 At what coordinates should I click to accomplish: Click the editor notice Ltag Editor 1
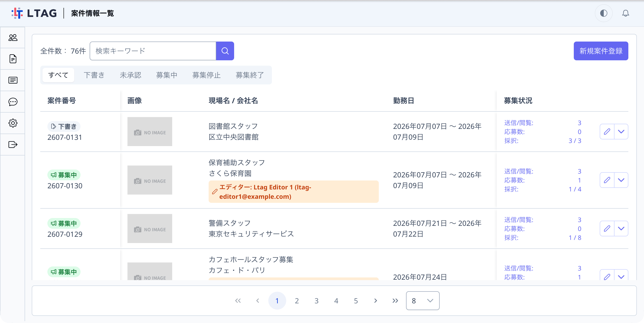coord(294,192)
